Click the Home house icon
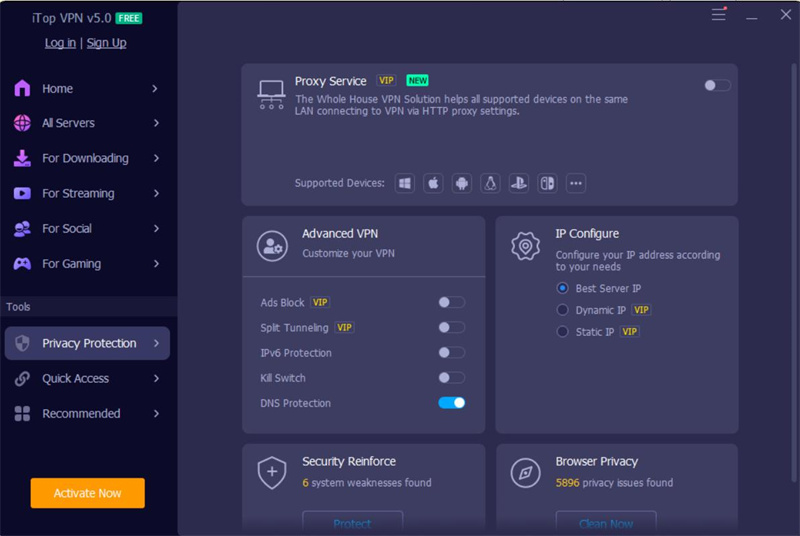 22,88
